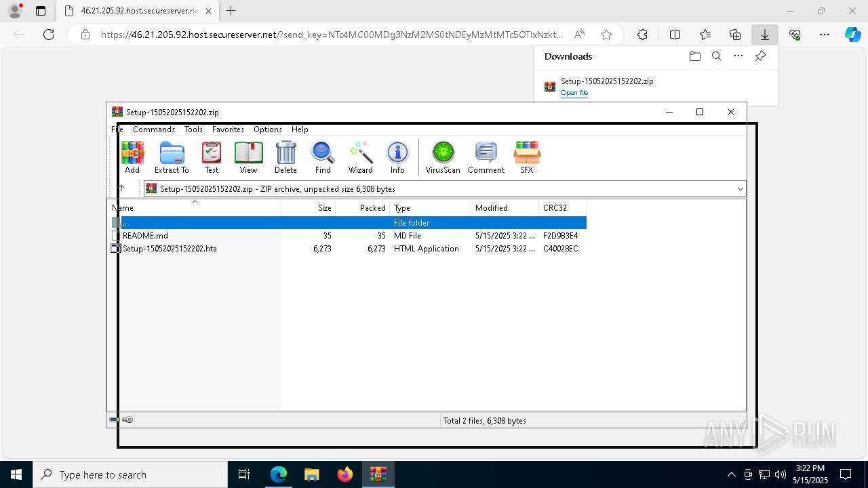Toggle Edge split screen icon

coord(675,35)
